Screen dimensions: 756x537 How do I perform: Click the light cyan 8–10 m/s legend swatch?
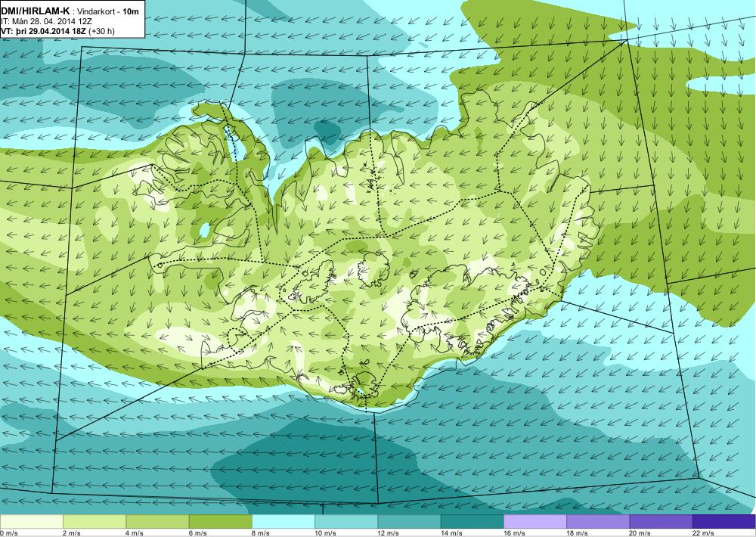click(x=283, y=521)
